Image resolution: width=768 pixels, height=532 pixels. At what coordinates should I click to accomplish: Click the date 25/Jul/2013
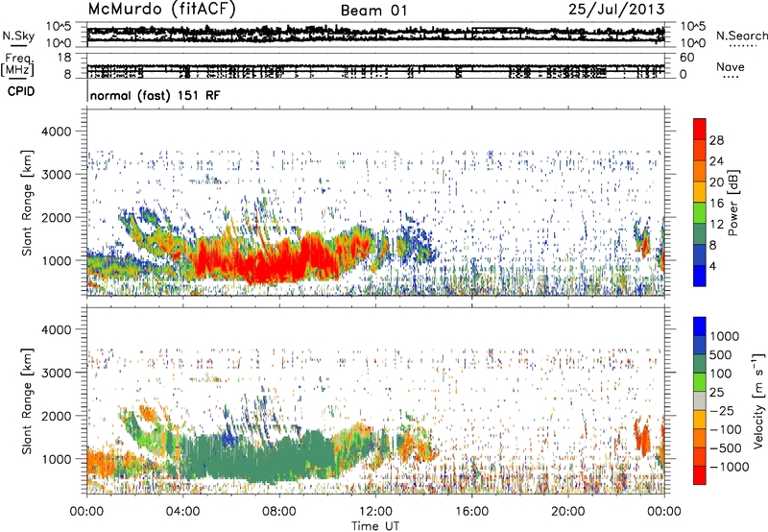[616, 10]
